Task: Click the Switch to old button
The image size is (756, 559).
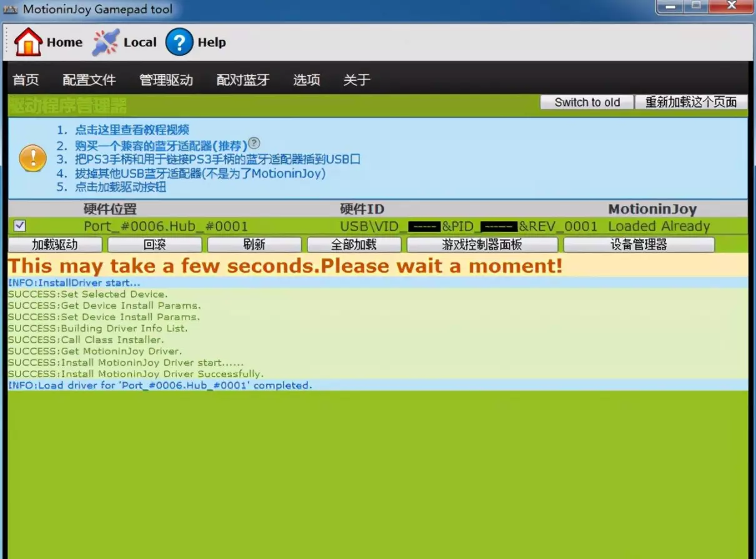Action: coord(587,103)
